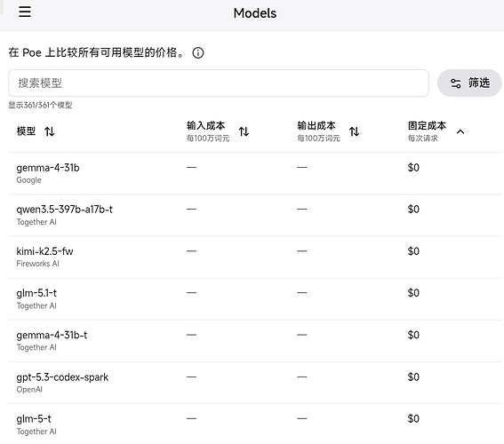Click the Models page title
The width and height of the screenshot is (504, 444).
point(255,13)
